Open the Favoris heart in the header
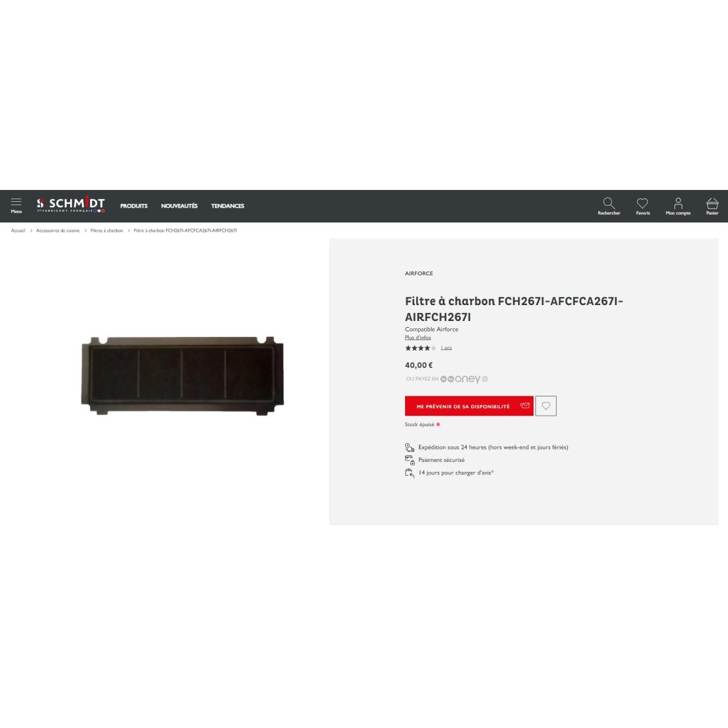The height and width of the screenshot is (728, 728). click(643, 206)
